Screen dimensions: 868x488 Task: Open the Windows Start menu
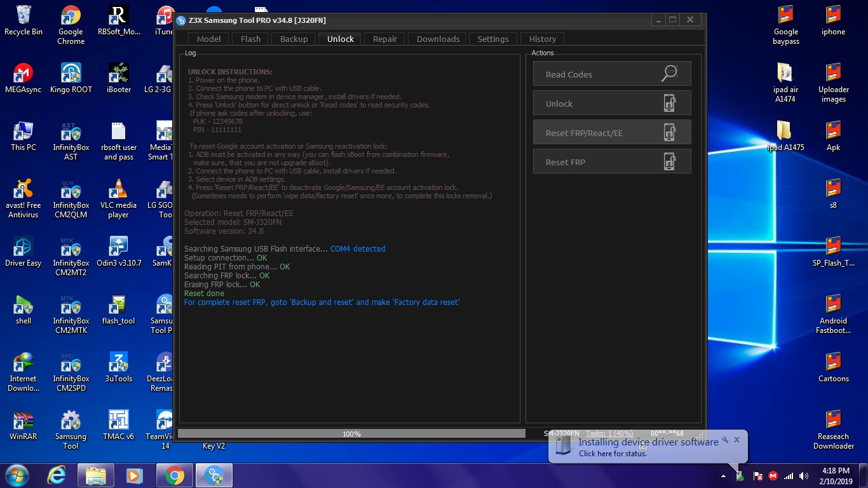click(x=17, y=475)
